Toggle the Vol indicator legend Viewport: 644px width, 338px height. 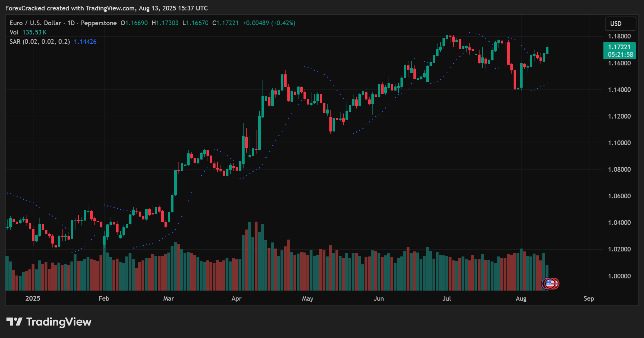coord(14,32)
